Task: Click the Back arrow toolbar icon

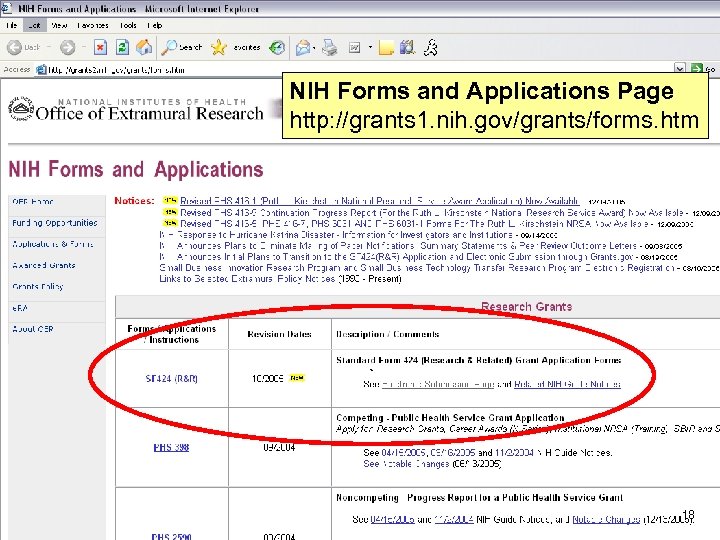Action: point(15,47)
